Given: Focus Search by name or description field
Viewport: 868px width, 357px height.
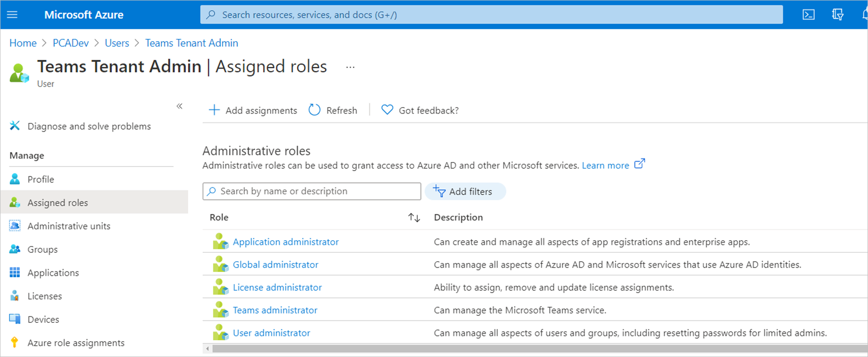Looking at the screenshot, I should tap(312, 191).
